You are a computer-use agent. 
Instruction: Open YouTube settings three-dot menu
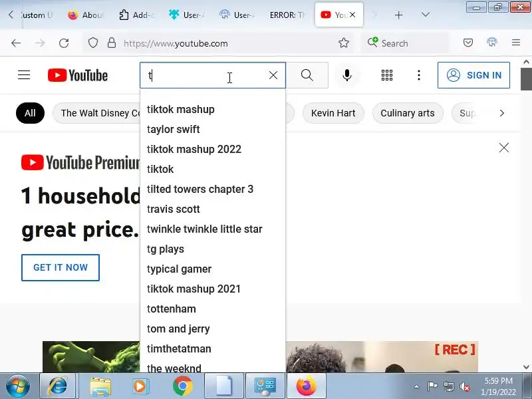click(419, 75)
